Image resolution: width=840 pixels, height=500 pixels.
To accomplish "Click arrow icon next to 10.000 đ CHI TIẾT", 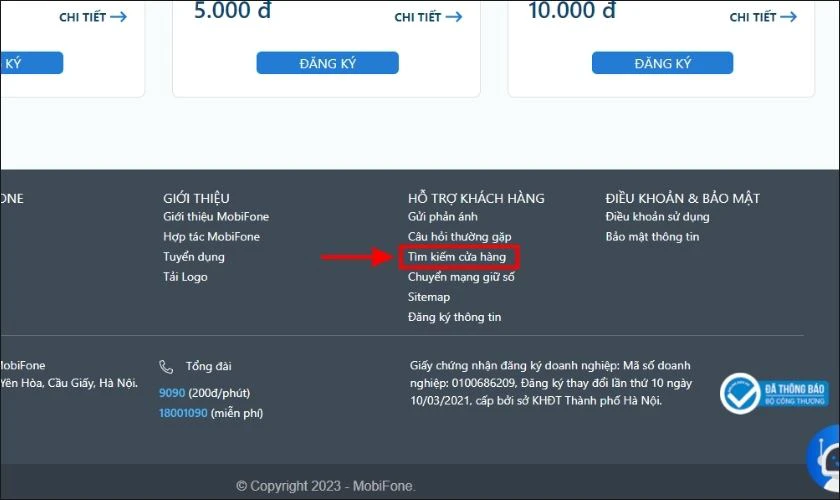I will coord(789,17).
